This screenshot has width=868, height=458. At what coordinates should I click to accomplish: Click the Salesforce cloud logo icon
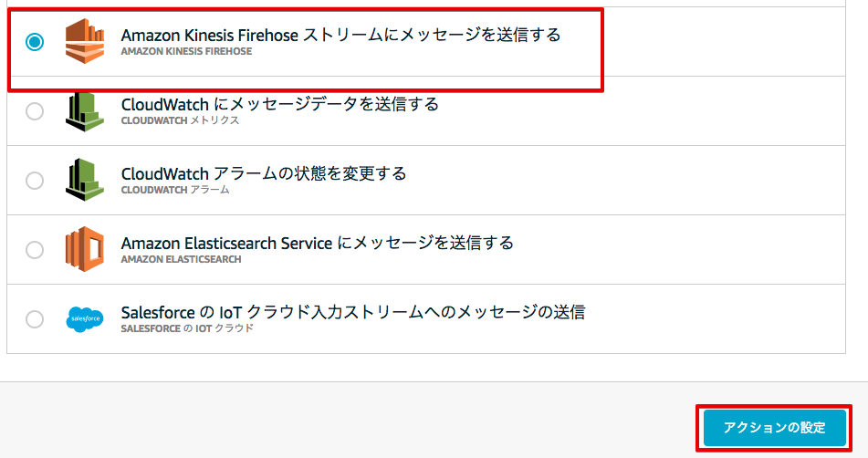pyautogui.click(x=85, y=319)
